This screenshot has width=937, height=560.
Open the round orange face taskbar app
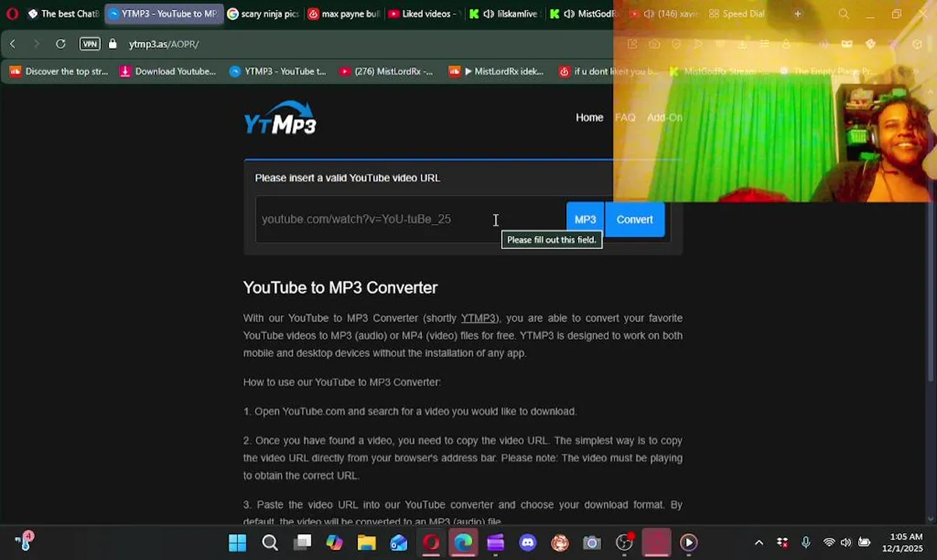[x=560, y=542]
